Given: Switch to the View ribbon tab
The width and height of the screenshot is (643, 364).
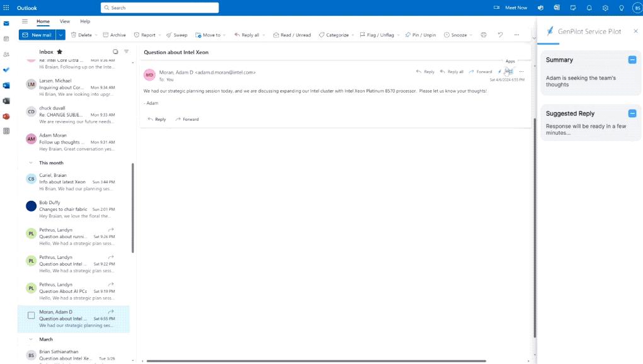Looking at the screenshot, I should pos(65,21).
